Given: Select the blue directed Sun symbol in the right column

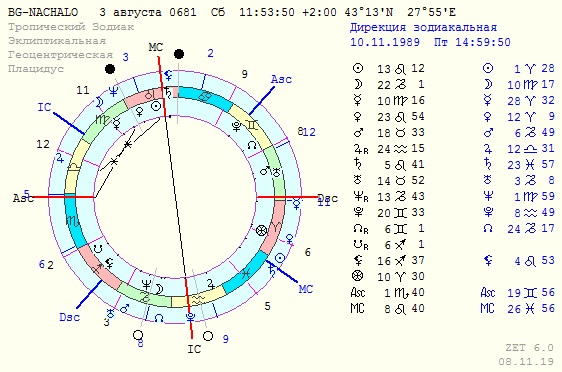Looking at the screenshot, I should click(488, 68).
